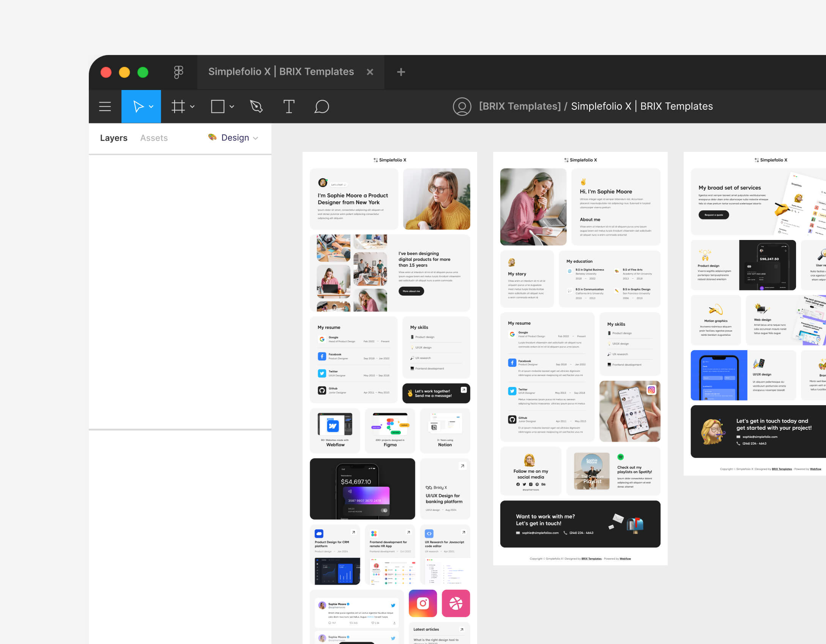Select the Layers tab
Viewport: 826px width, 644px height.
[113, 137]
